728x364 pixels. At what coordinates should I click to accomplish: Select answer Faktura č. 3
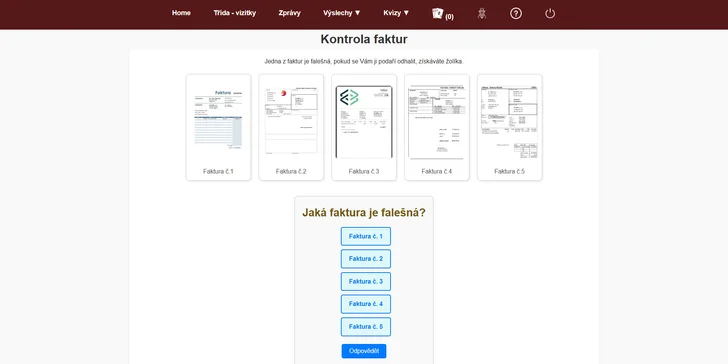point(366,281)
